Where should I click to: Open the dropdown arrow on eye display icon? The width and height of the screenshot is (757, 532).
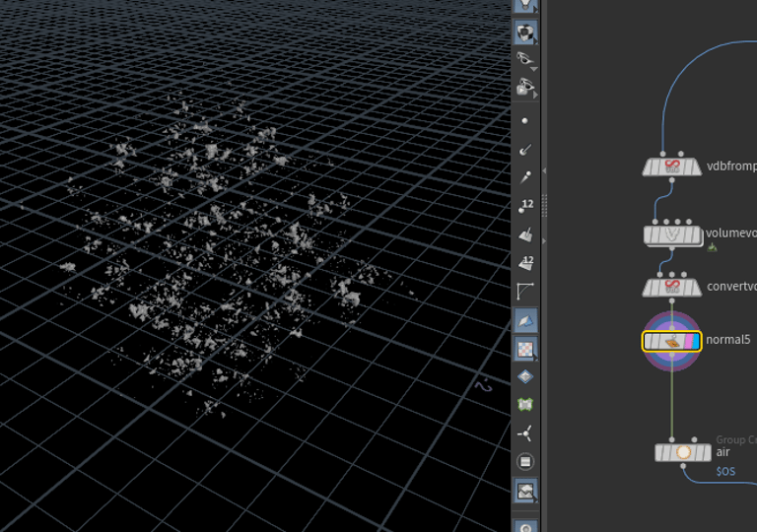pyautogui.click(x=534, y=70)
